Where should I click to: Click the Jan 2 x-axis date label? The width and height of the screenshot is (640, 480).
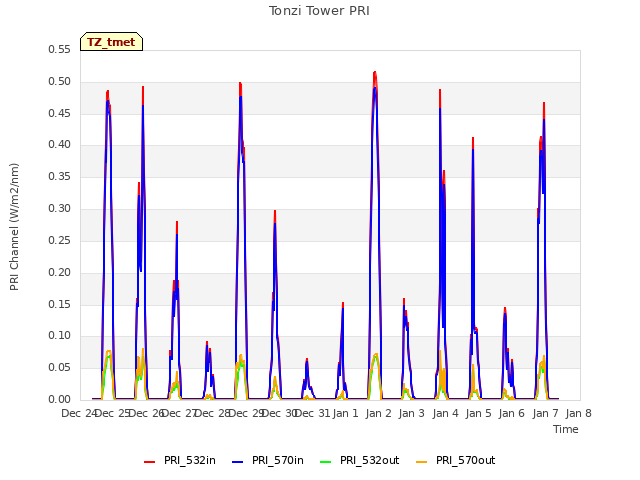(x=378, y=413)
